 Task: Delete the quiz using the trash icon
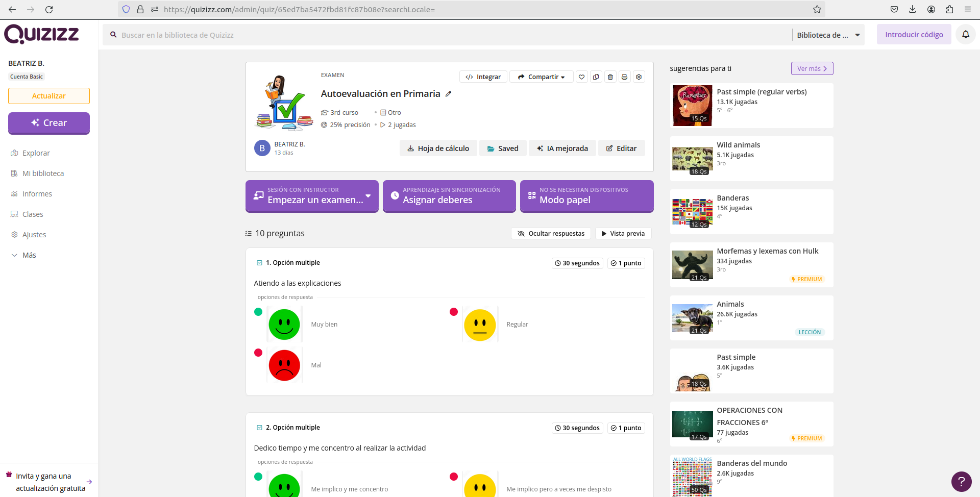tap(610, 77)
